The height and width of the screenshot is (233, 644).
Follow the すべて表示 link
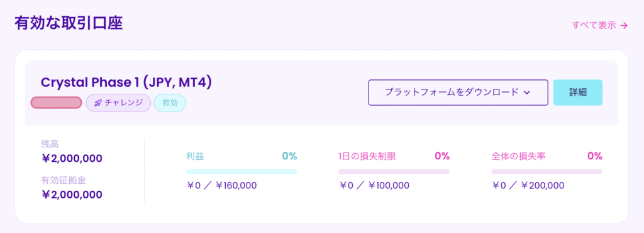(599, 25)
